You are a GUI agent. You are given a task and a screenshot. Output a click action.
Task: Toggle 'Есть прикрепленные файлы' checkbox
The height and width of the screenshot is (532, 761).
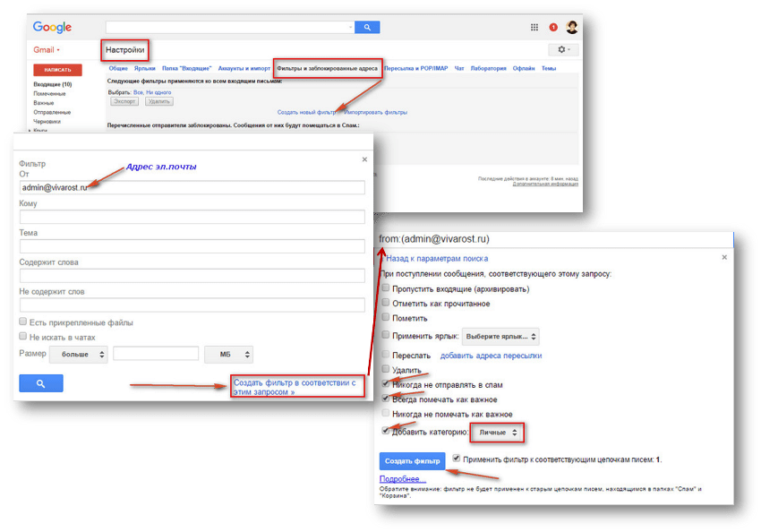point(22,322)
